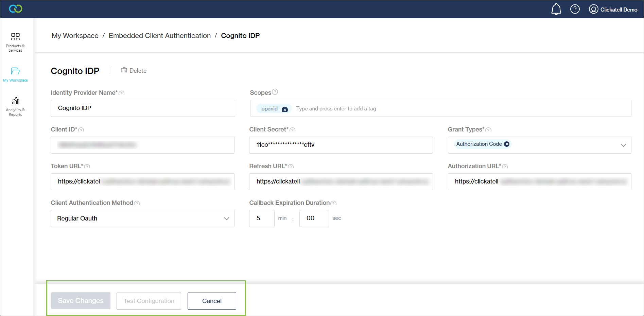Open the Client ID tooltip icon
The width and height of the screenshot is (644, 316).
(x=82, y=129)
